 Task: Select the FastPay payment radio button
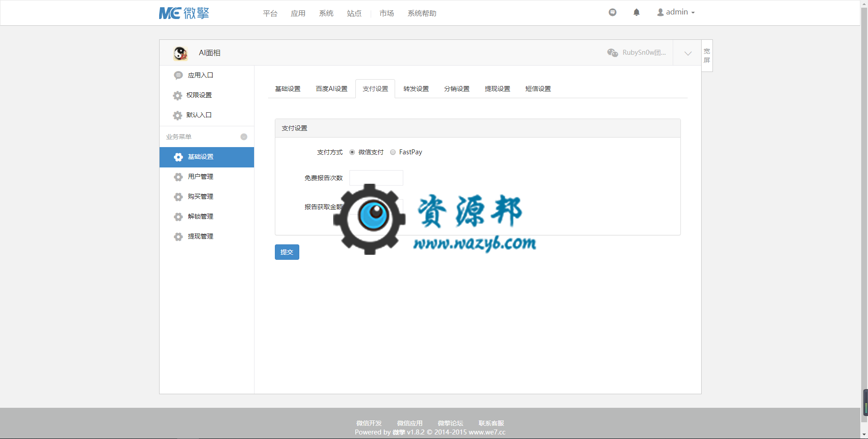pyautogui.click(x=393, y=152)
